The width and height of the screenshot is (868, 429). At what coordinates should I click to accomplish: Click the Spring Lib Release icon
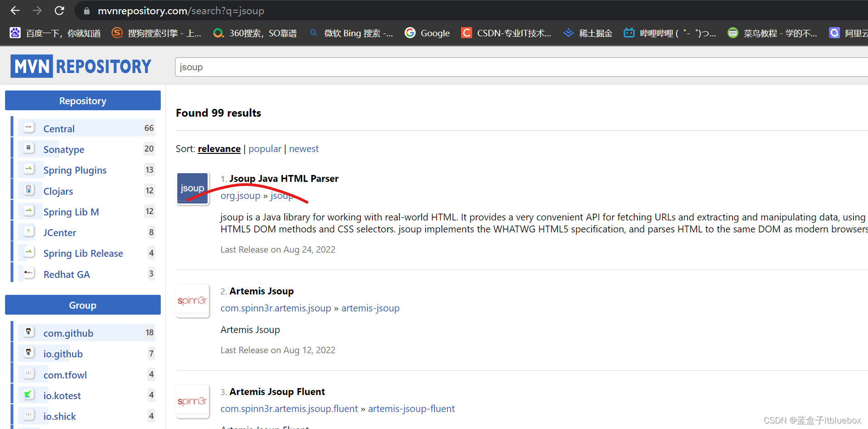point(29,252)
